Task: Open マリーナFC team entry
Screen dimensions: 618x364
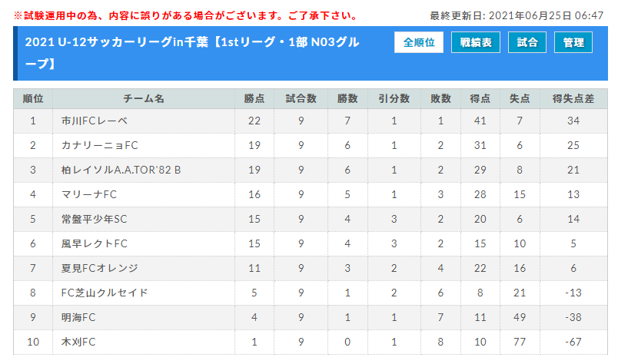Action: 89,194
